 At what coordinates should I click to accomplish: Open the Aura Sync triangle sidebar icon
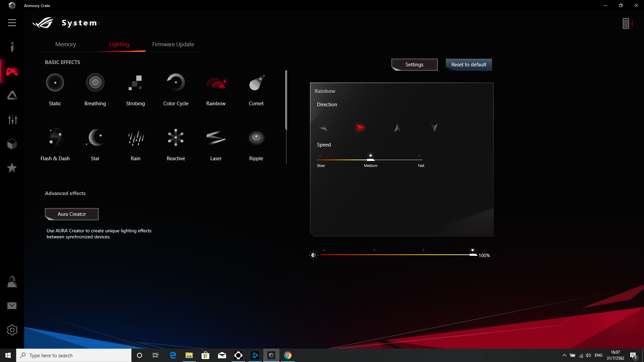(12, 96)
